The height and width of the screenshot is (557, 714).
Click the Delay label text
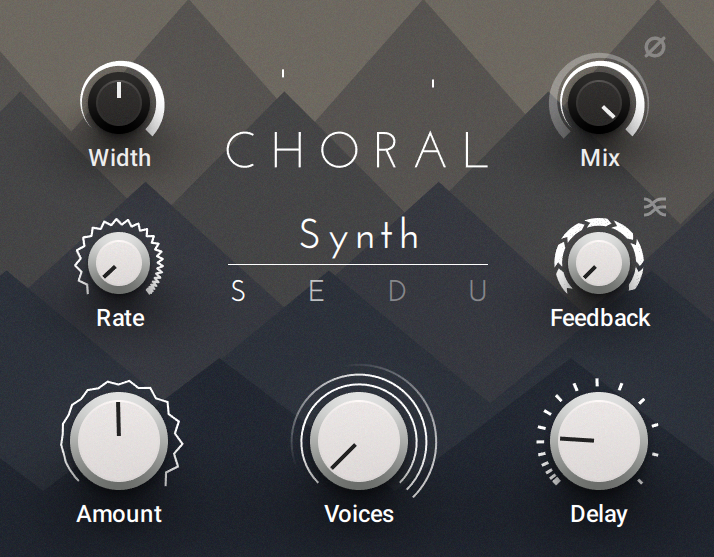[x=598, y=514]
